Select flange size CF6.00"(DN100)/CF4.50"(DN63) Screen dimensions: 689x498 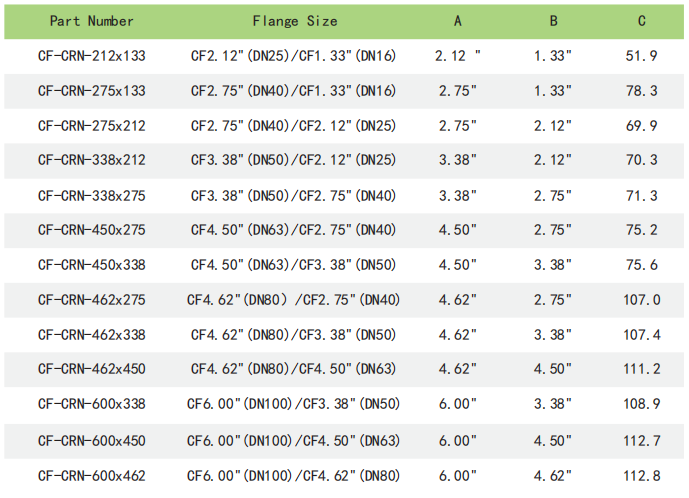[x=293, y=439]
